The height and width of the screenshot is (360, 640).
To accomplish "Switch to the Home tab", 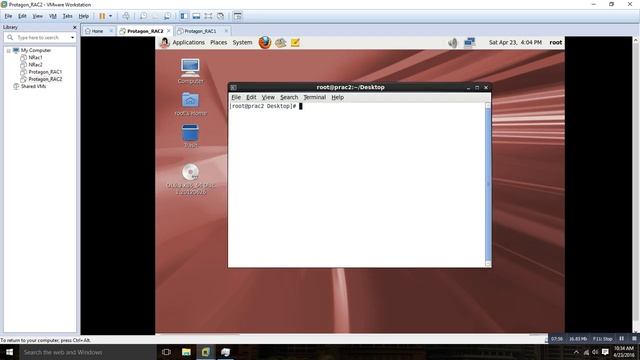I will tap(97, 31).
